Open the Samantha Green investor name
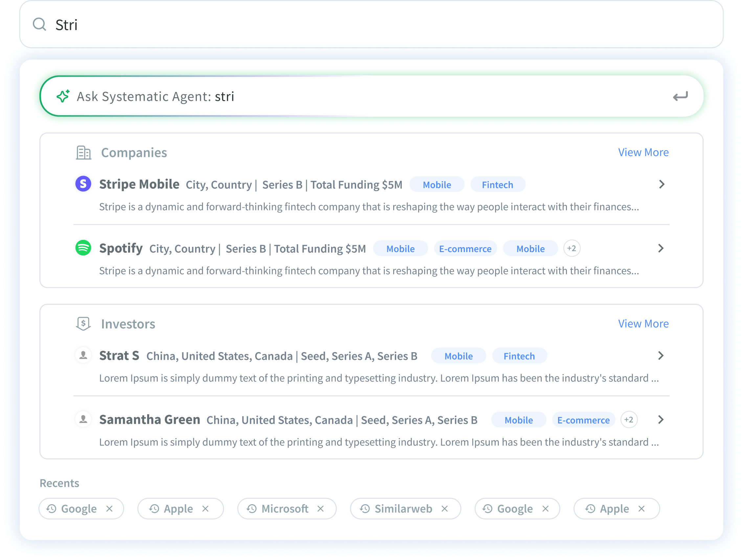 149,420
